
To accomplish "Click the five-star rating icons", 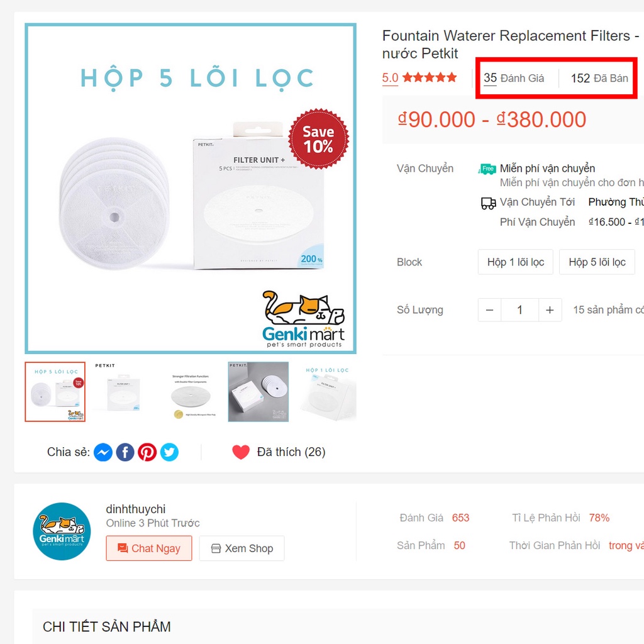I will coord(430,78).
